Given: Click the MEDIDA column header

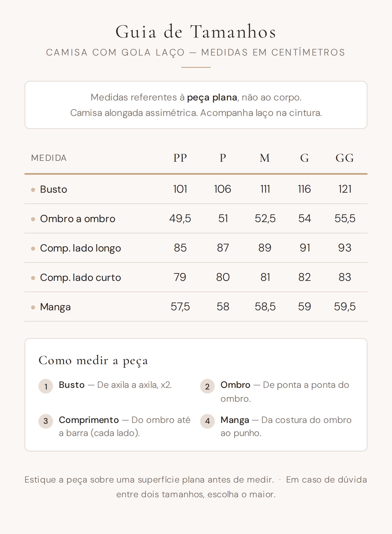Looking at the screenshot, I should (x=49, y=158).
